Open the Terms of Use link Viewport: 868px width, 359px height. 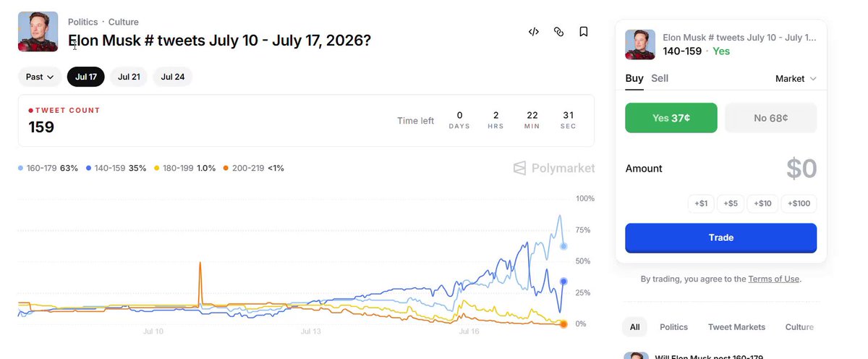pos(774,279)
